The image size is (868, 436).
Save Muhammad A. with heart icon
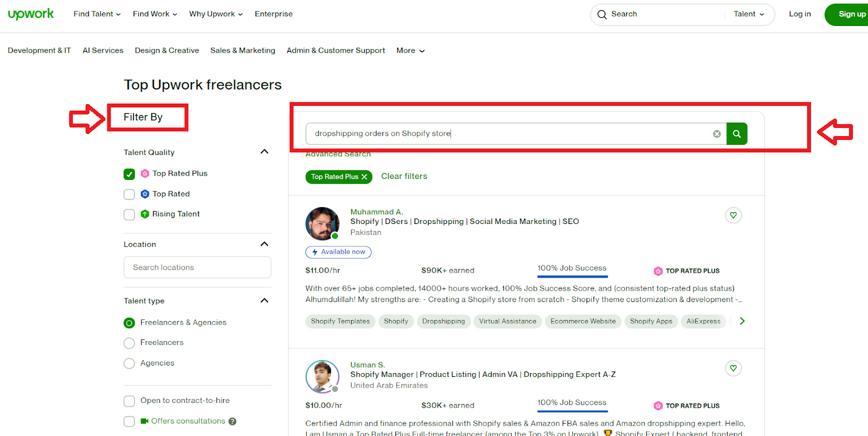click(733, 215)
